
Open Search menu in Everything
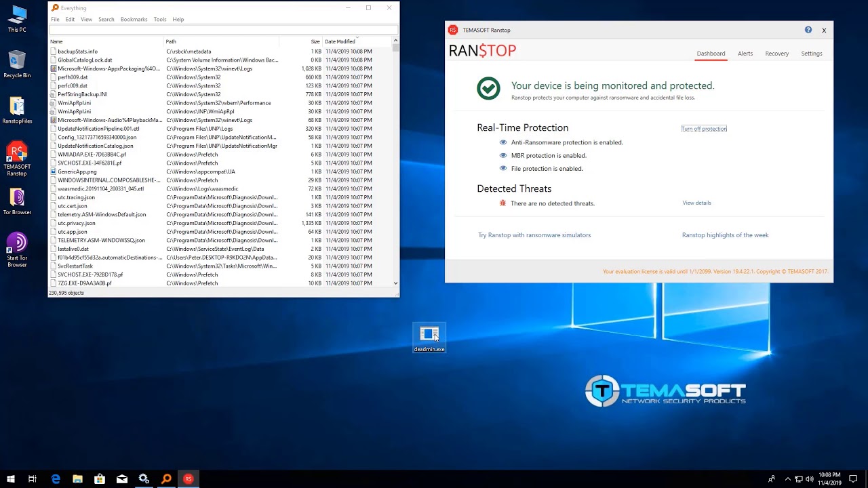[x=106, y=19]
